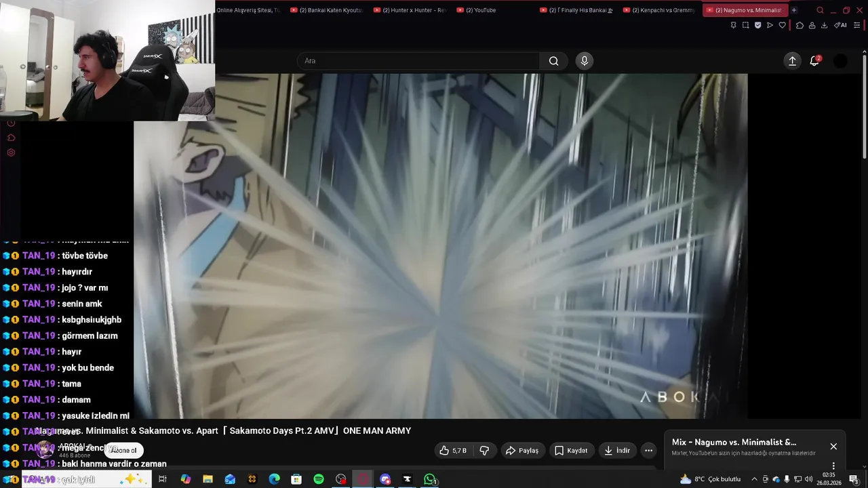Screen dimensions: 868x488
Task: Click the snapshot capture icon in toolbar
Action: pyautogui.click(x=745, y=25)
